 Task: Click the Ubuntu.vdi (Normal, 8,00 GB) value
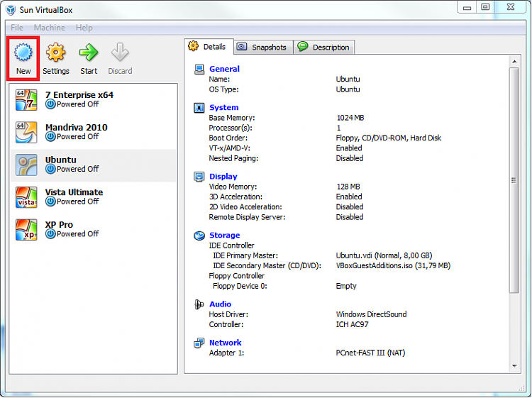tap(384, 255)
